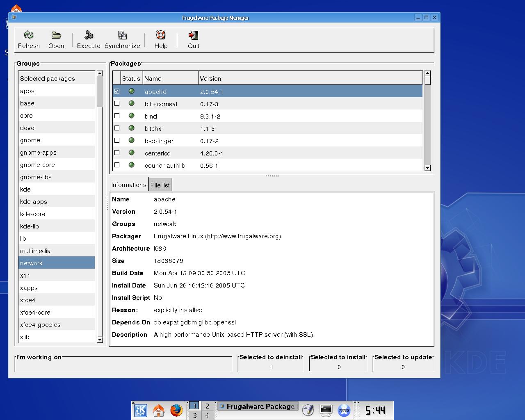Select the gnome-apps group
The image size is (525, 420).
[57, 152]
